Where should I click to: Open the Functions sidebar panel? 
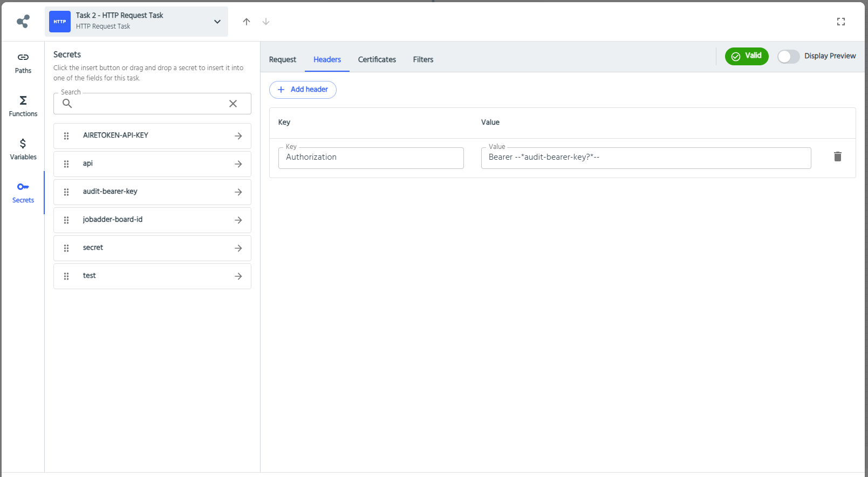[23, 106]
